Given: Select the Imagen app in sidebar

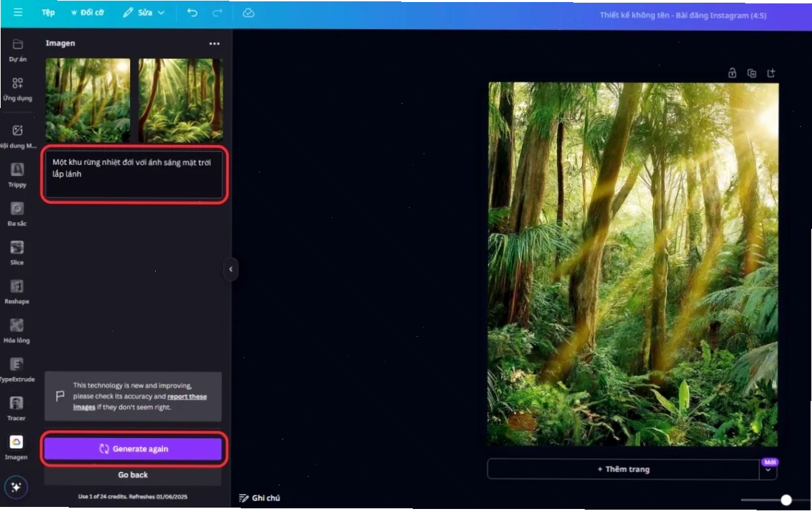Looking at the screenshot, I should [17, 447].
